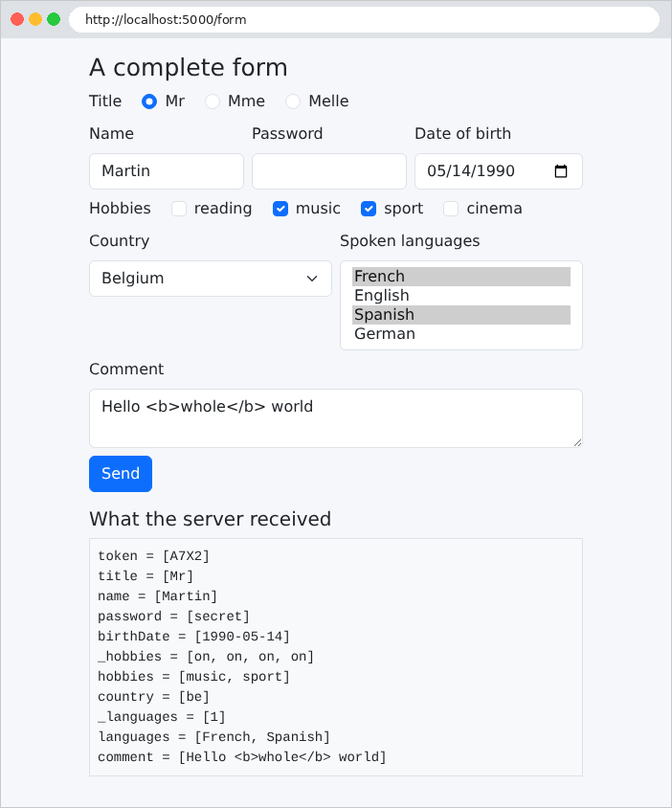The height and width of the screenshot is (808, 672).
Task: Submit the form with Send button
Action: coord(121,474)
